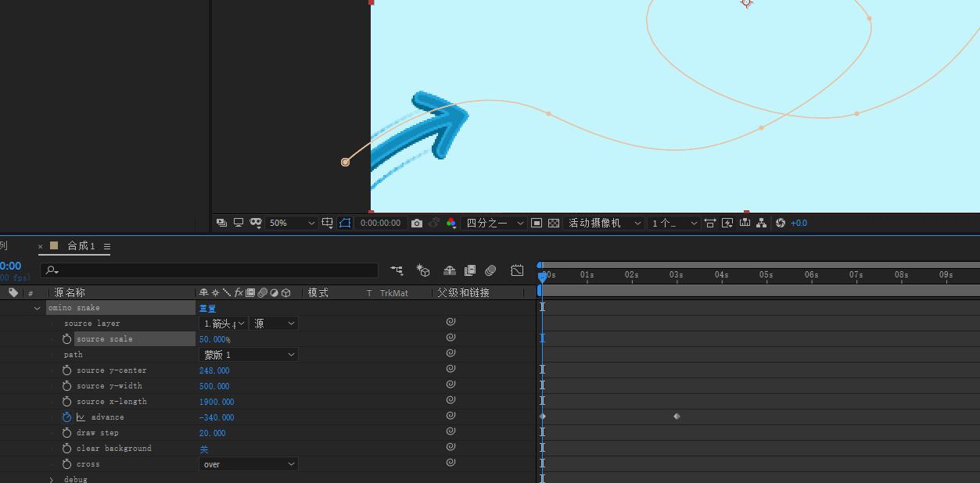The image size is (980, 483).
Task: Toggle transparency grid
Action: tap(554, 223)
